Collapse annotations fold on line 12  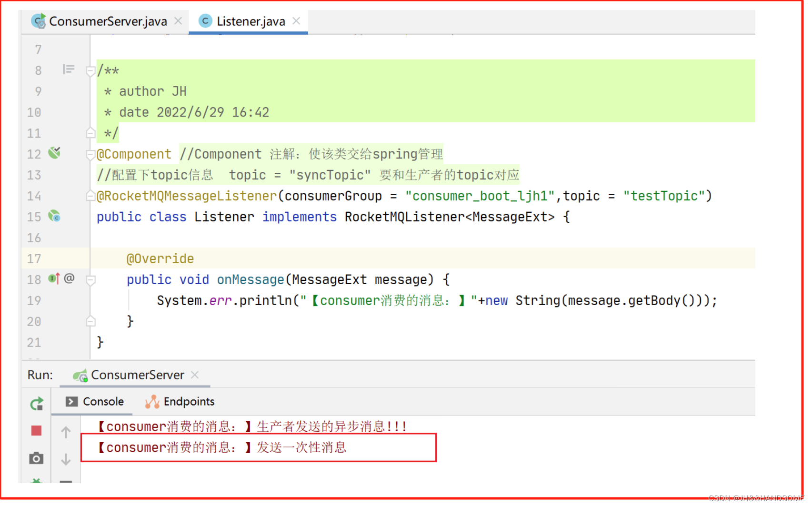tap(90, 154)
